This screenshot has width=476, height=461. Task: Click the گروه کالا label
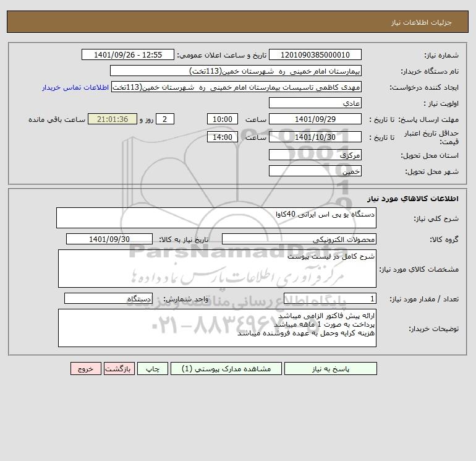coord(444,239)
